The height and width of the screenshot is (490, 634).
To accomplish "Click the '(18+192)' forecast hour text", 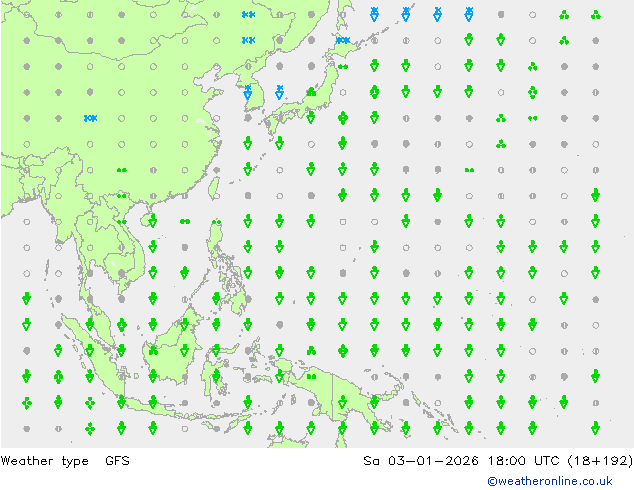I will [600, 460].
